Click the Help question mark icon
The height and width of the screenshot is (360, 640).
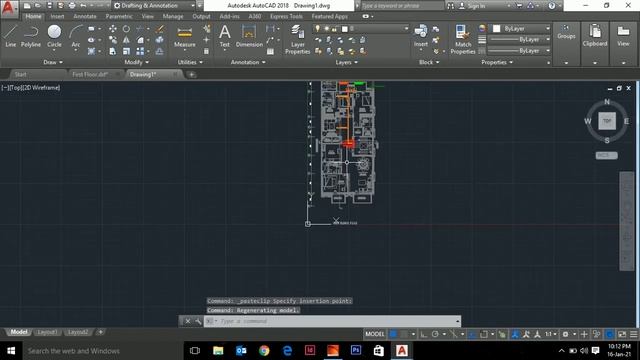click(x=552, y=6)
